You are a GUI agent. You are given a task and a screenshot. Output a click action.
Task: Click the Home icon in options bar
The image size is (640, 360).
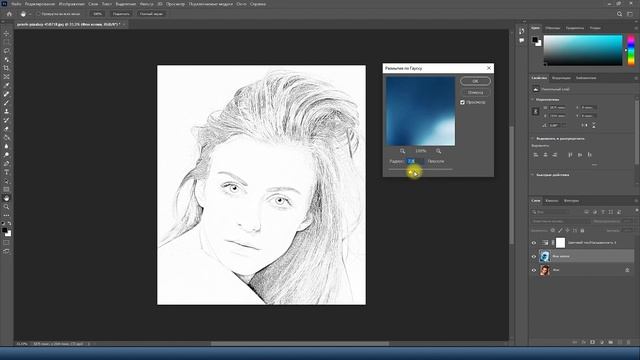(x=9, y=14)
